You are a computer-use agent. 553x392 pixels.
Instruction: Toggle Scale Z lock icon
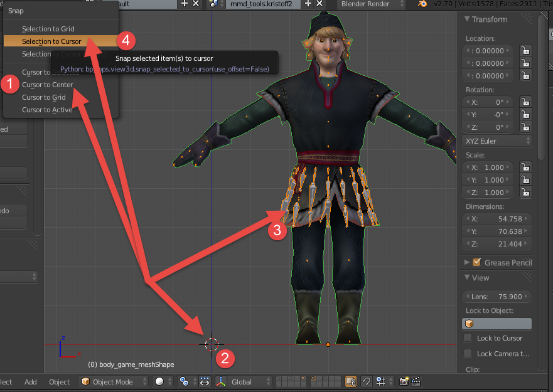click(x=525, y=193)
